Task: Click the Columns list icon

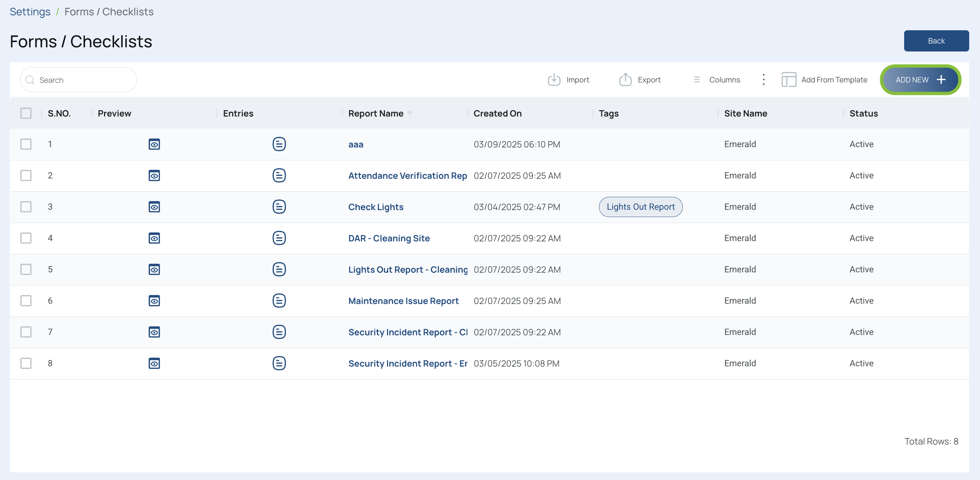Action: pyautogui.click(x=697, y=80)
